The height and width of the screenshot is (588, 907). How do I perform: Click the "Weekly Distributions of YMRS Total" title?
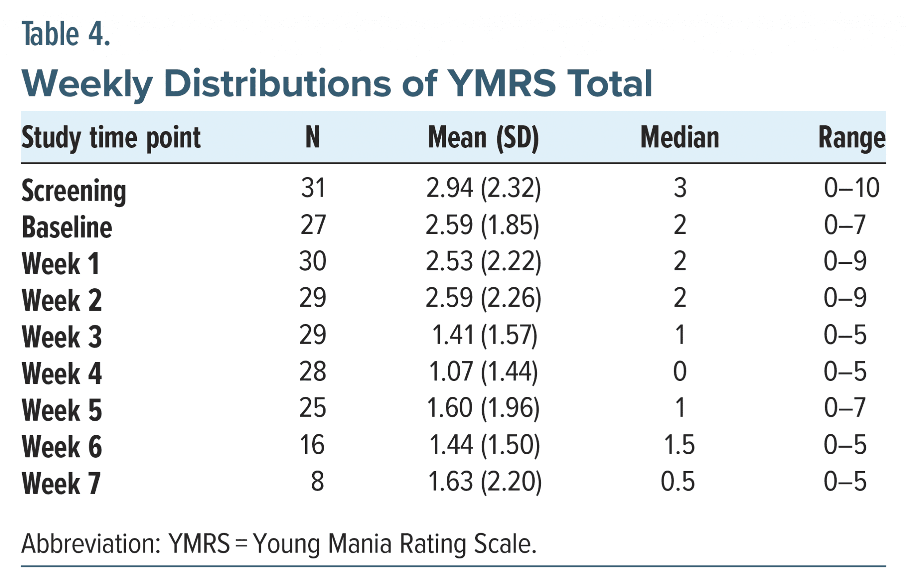(337, 83)
